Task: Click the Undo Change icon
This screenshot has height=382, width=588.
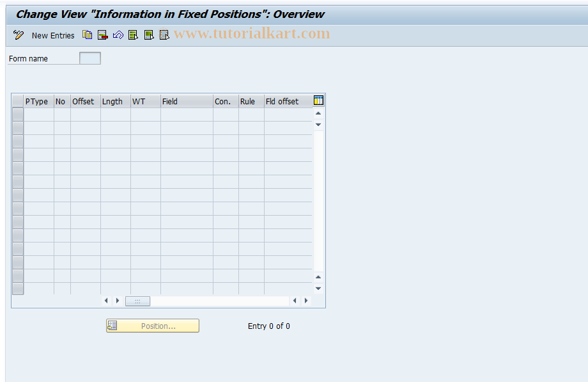Action: (x=118, y=35)
